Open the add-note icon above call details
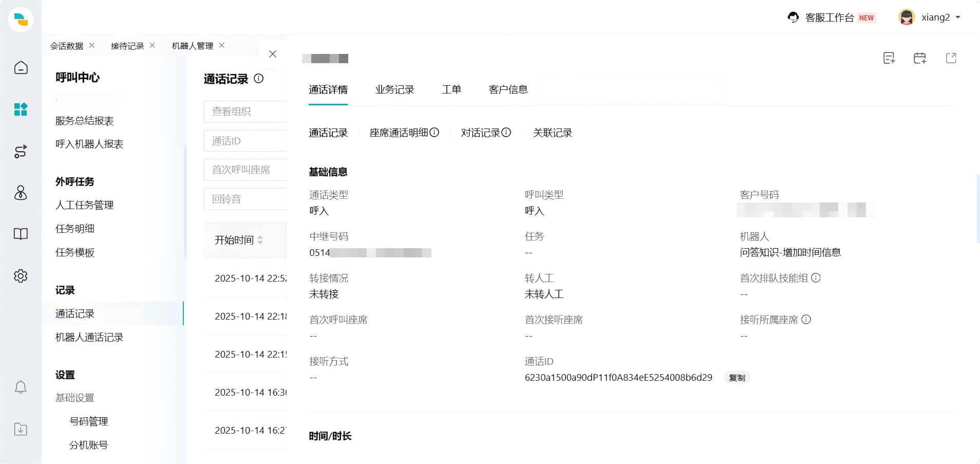The image size is (980, 464). 889,58
